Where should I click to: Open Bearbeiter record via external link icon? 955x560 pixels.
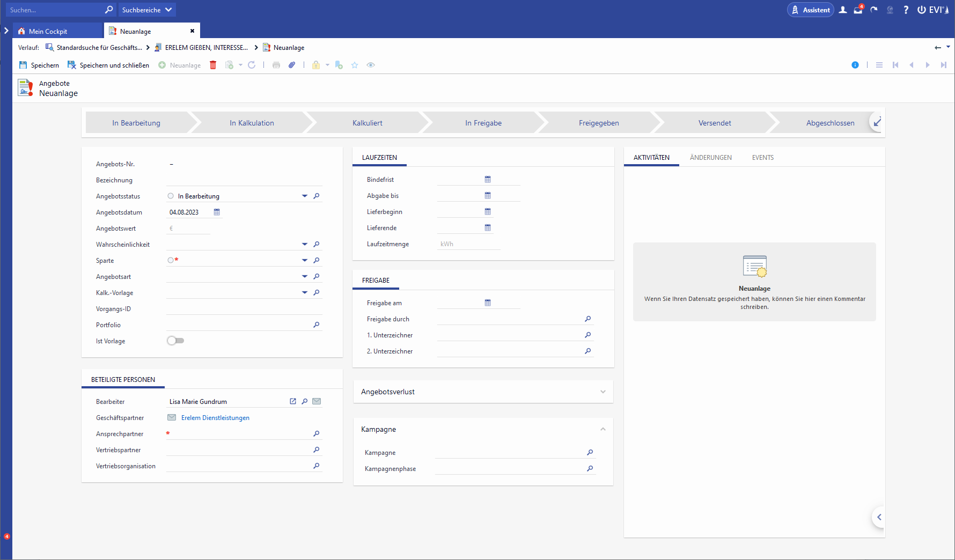pyautogui.click(x=293, y=401)
